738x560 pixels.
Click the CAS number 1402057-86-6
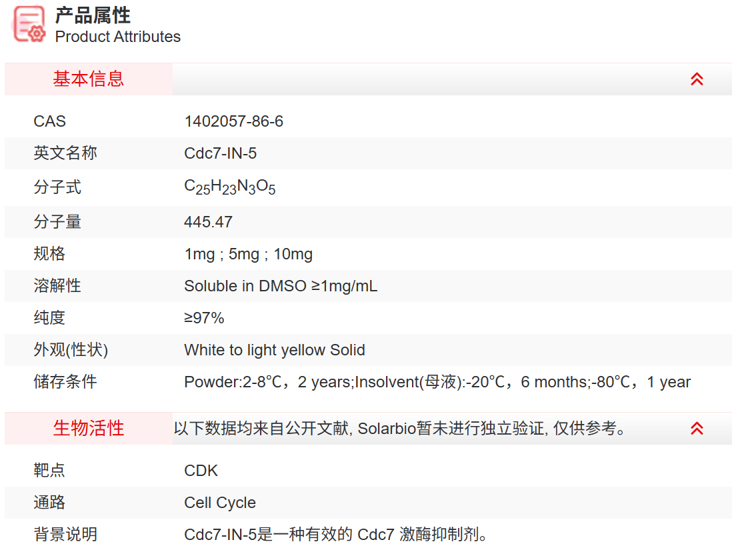[233, 121]
